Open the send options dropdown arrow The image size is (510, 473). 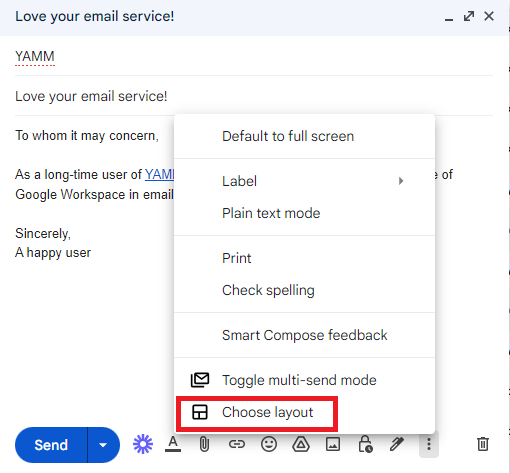click(103, 445)
